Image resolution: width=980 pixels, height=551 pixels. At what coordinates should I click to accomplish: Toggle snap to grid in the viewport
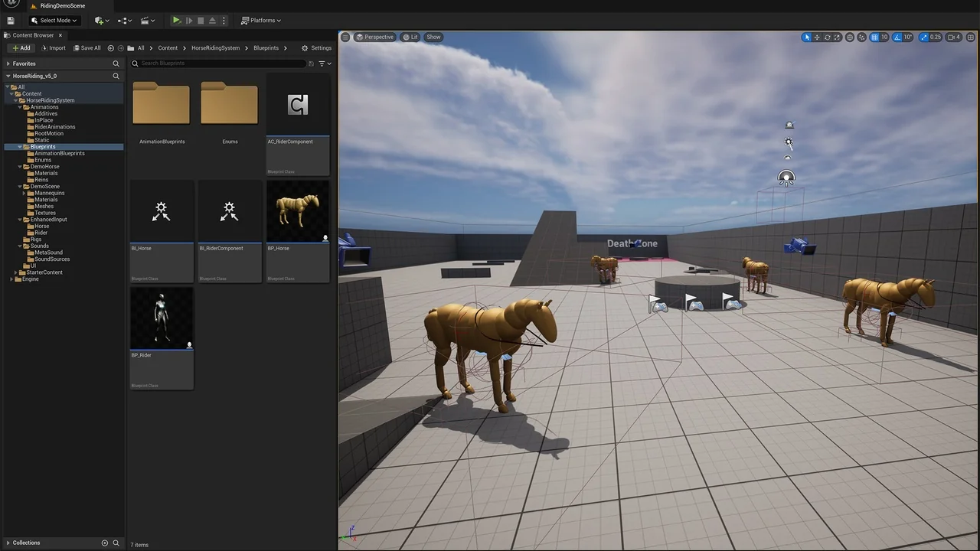[x=874, y=37]
